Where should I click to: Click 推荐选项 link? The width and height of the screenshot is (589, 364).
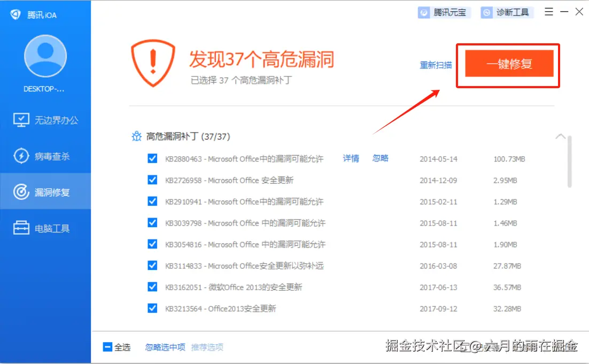click(207, 347)
